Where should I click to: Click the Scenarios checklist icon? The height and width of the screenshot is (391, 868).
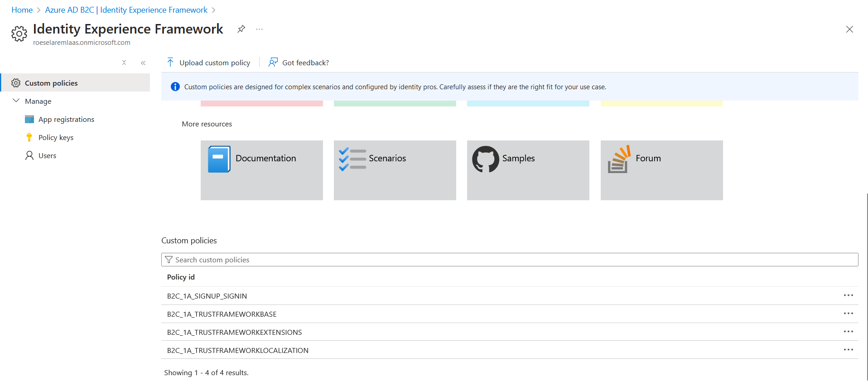point(352,159)
